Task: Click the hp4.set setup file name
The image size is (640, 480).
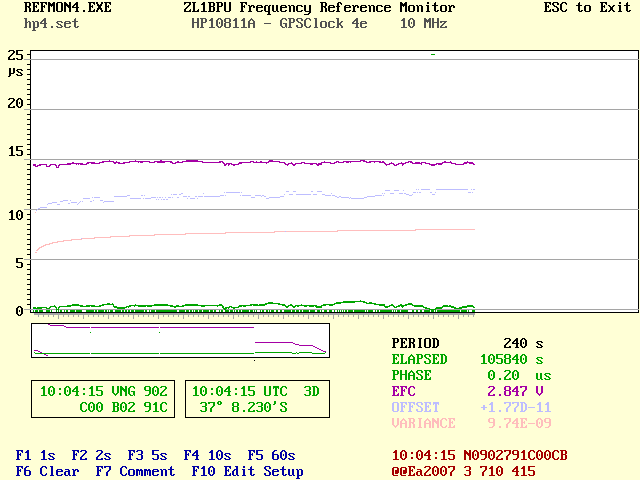Action: [x=51, y=24]
